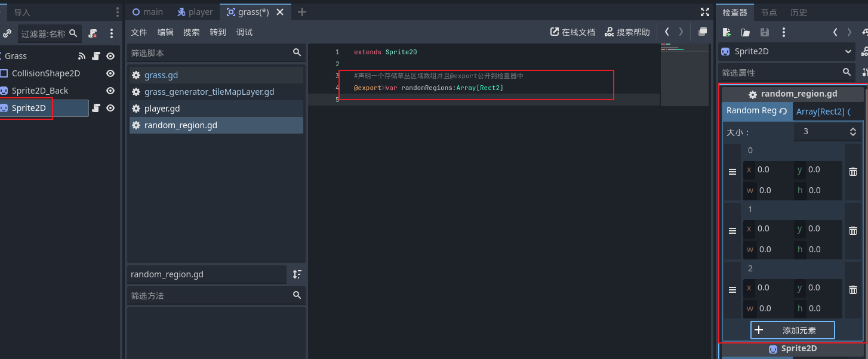868x359 pixels.
Task: Switch to the 节点 dock tab
Action: (769, 12)
